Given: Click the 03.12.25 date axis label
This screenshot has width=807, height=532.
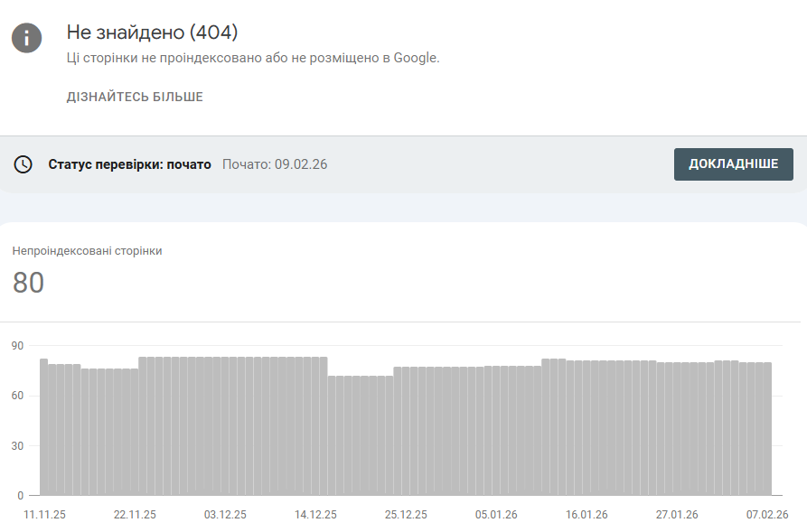Looking at the screenshot, I should point(225,515).
